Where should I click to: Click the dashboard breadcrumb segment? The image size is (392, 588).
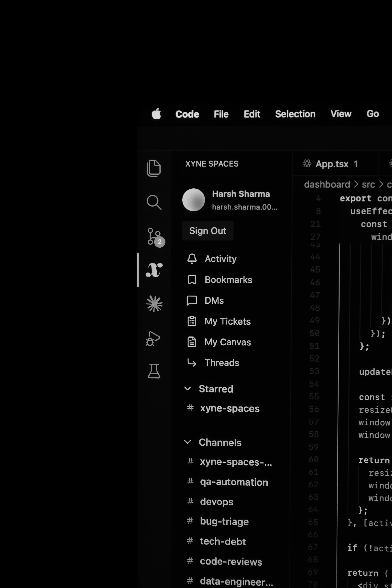pos(327,184)
